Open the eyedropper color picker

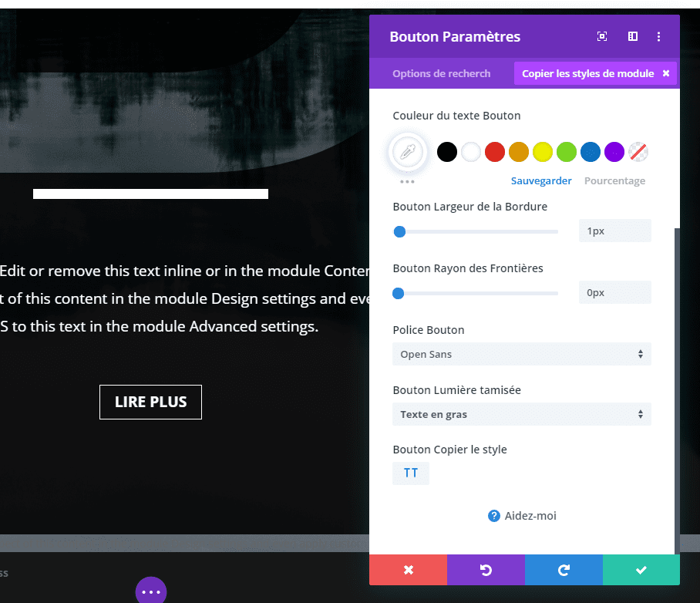(x=408, y=153)
